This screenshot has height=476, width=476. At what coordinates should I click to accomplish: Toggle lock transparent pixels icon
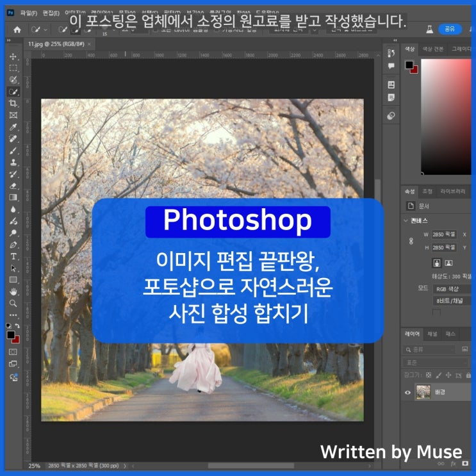[x=429, y=375]
